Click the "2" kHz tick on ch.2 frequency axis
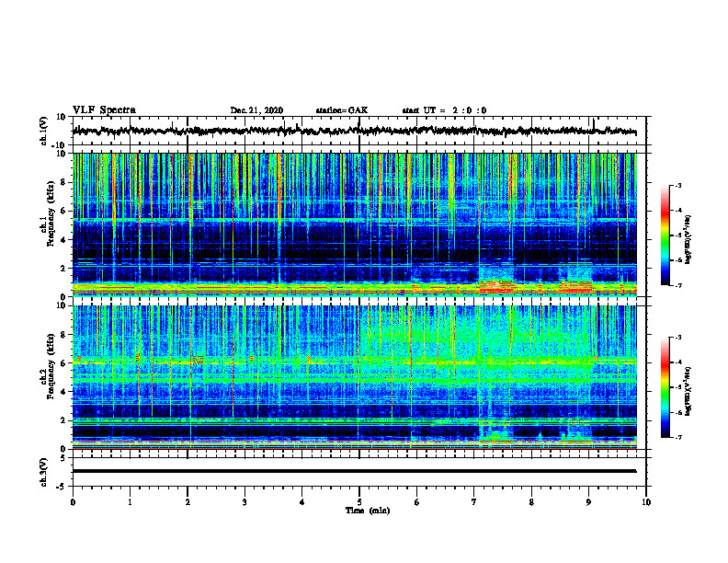This screenshot has width=728, height=563. pyautogui.click(x=63, y=420)
